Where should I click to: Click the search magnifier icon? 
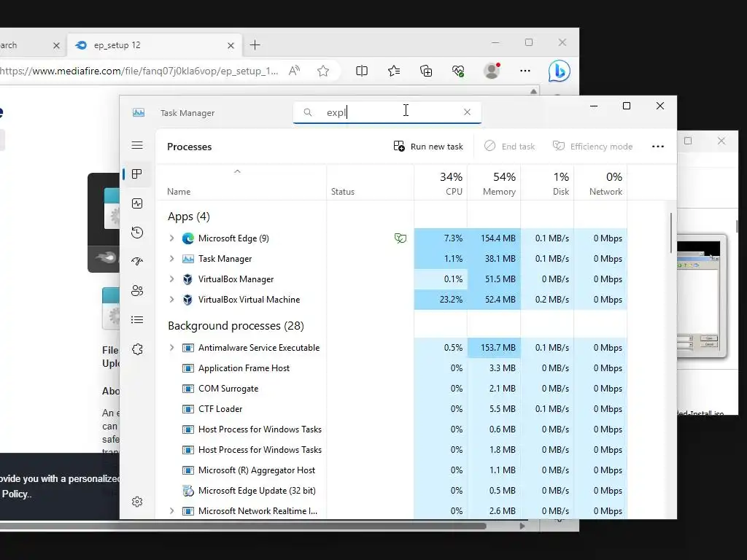coord(308,112)
